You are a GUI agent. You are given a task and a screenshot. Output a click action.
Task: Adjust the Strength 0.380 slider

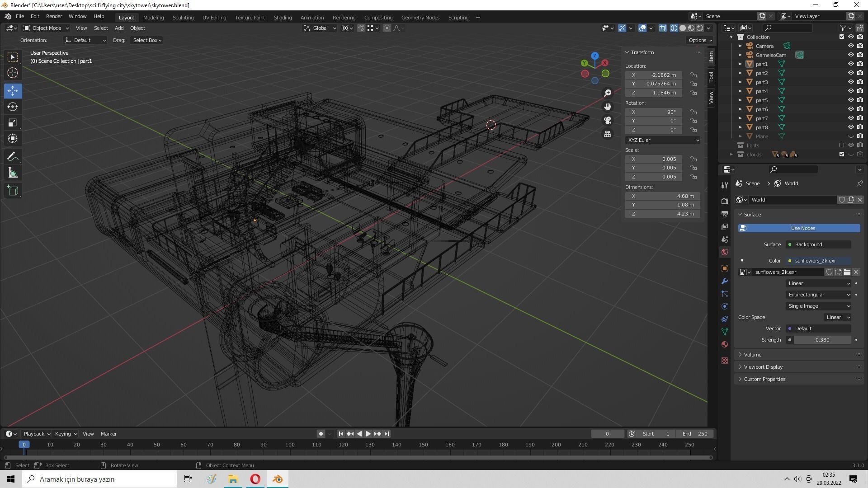click(x=822, y=340)
